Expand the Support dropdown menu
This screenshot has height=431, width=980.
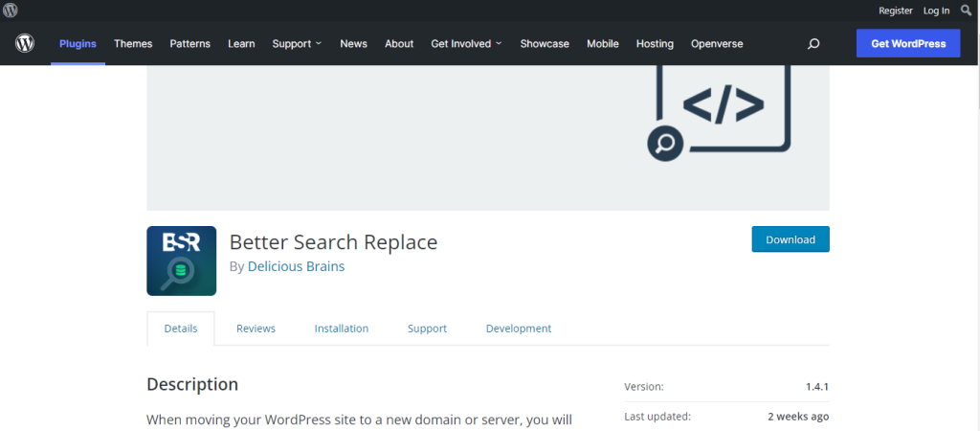297,44
